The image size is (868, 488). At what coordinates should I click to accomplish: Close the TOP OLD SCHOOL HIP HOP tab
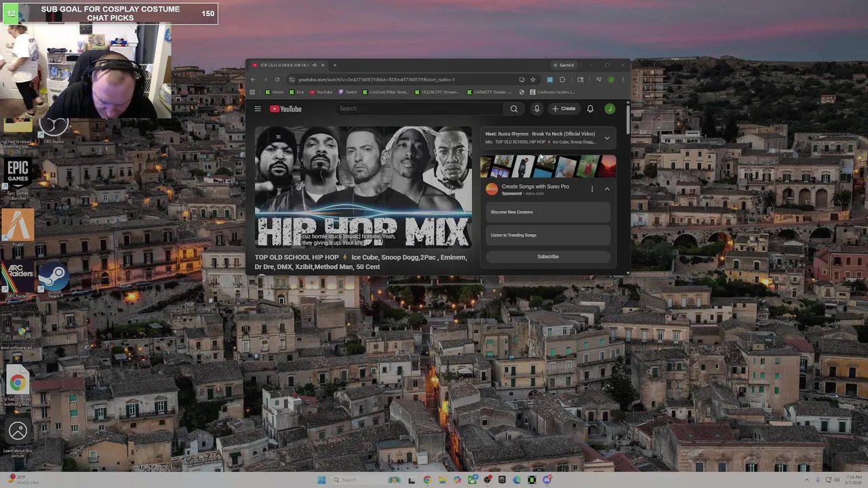pyautogui.click(x=323, y=65)
